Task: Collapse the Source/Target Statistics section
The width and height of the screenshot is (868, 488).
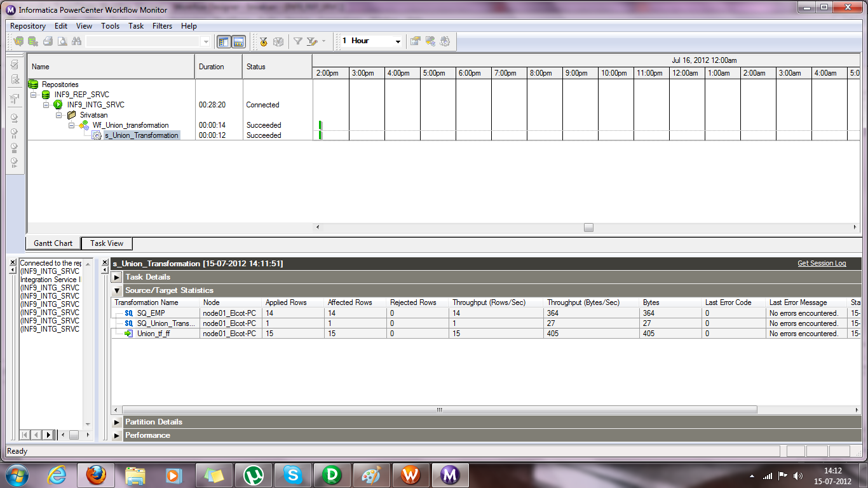Action: (116, 290)
